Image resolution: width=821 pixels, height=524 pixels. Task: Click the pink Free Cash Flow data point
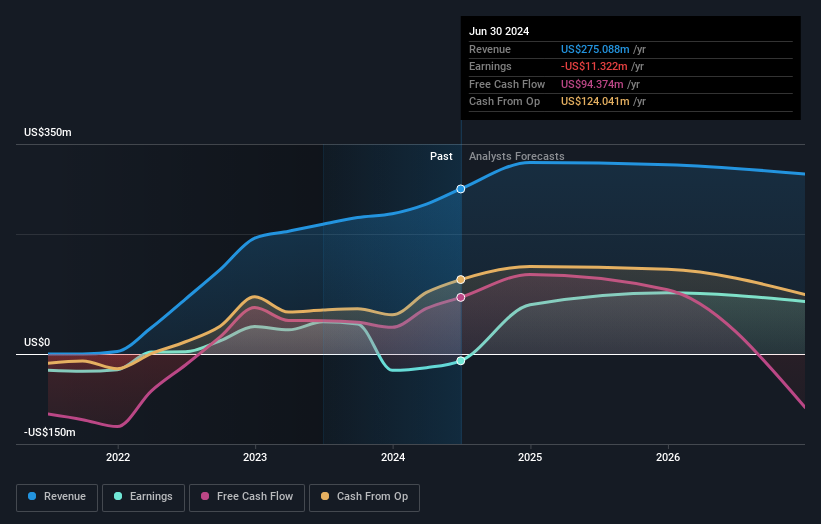pyautogui.click(x=460, y=297)
